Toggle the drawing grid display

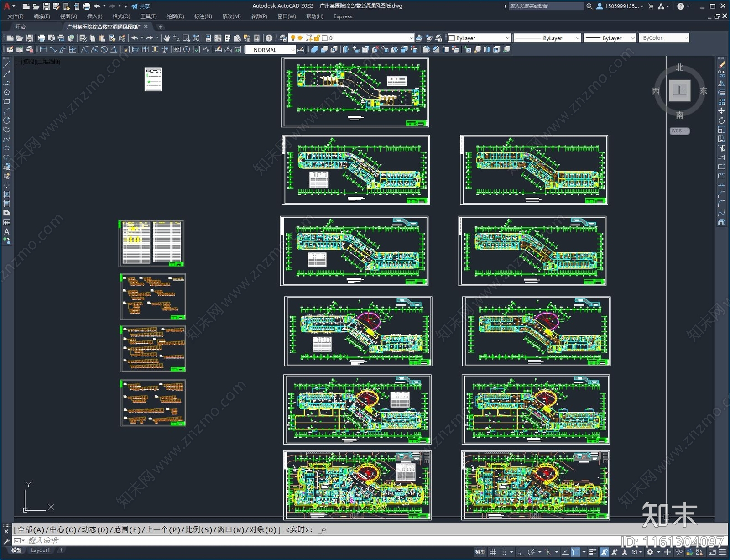coord(493,552)
